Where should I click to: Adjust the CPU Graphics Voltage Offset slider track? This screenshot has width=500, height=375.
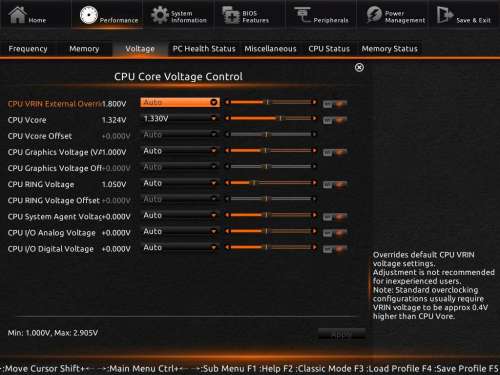click(271, 166)
